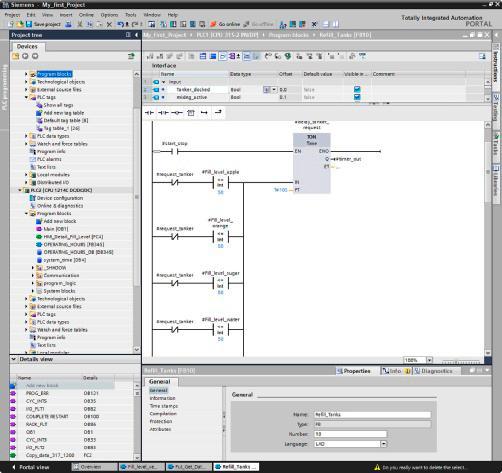Image resolution: width=502 pixels, height=473 pixels.
Task: Insert an empty box instruction
Action: click(191, 113)
